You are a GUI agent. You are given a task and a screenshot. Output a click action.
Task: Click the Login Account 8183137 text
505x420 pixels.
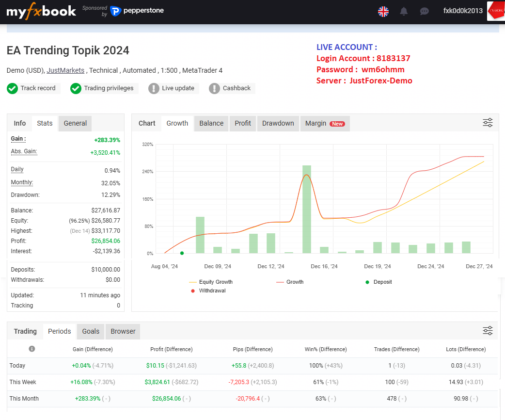[363, 58]
